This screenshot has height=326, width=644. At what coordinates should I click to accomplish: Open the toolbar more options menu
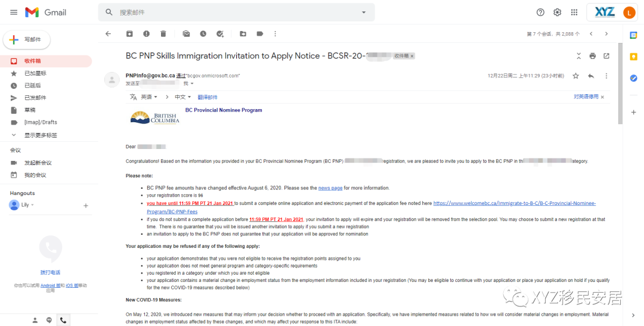click(275, 33)
